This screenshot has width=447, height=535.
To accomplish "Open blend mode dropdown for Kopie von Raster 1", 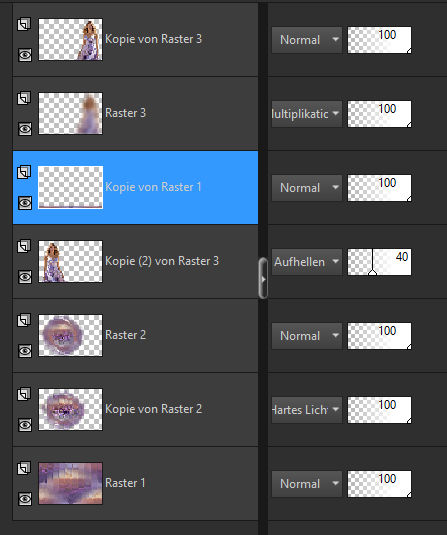I will click(x=307, y=188).
